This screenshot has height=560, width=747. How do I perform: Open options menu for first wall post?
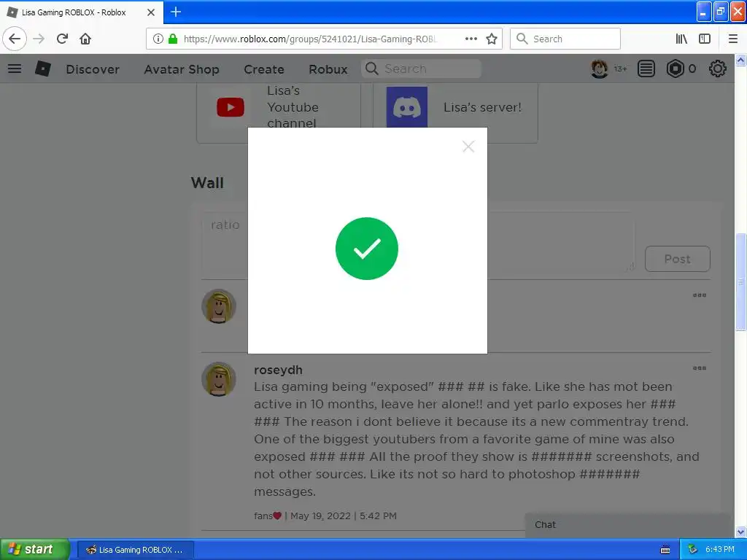coord(700,295)
